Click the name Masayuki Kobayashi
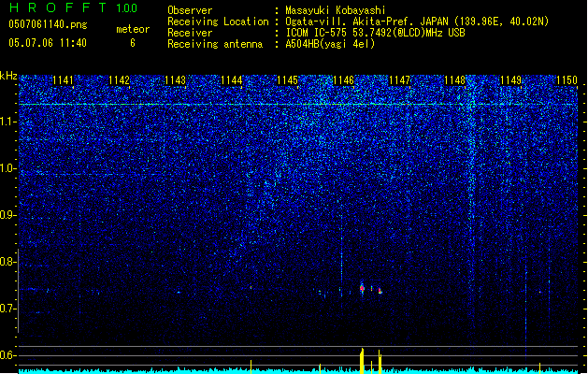588x374 pixels. pyautogui.click(x=336, y=10)
